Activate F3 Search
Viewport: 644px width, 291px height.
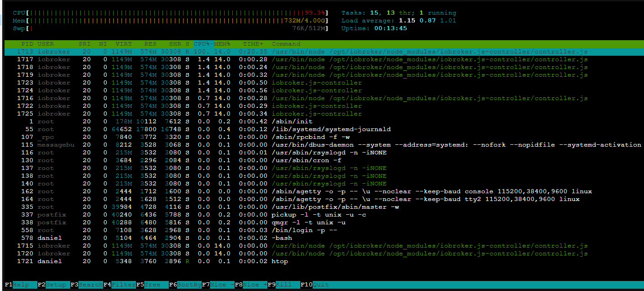click(x=87, y=285)
